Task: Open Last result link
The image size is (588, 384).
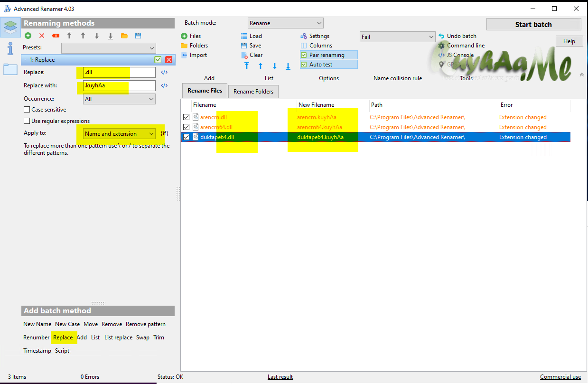Action: tap(280, 377)
